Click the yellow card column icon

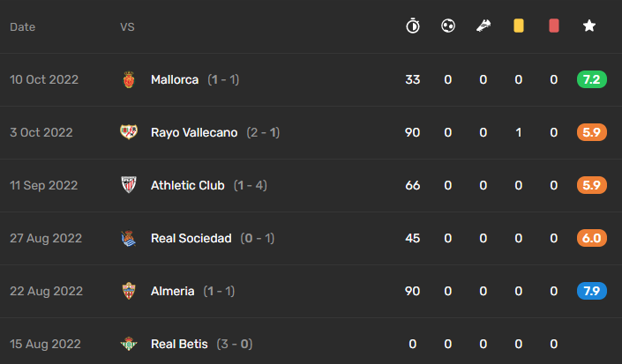coord(519,26)
